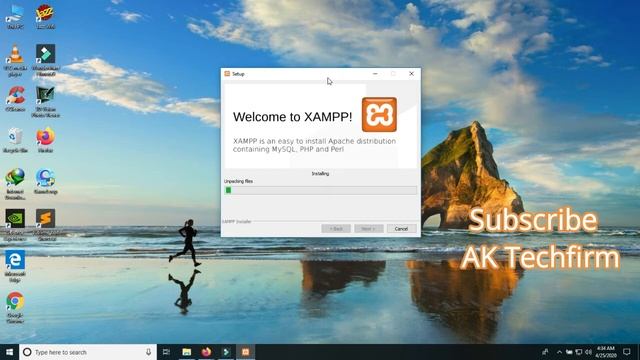Screen dimensions: 640x360
Task: Open the People icon in system tray
Action: point(545,352)
